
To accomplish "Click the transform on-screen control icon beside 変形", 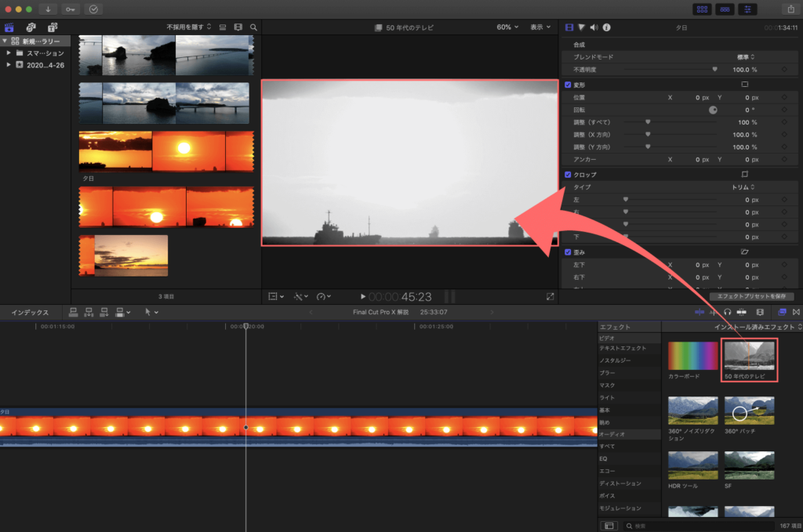I will 745,85.
